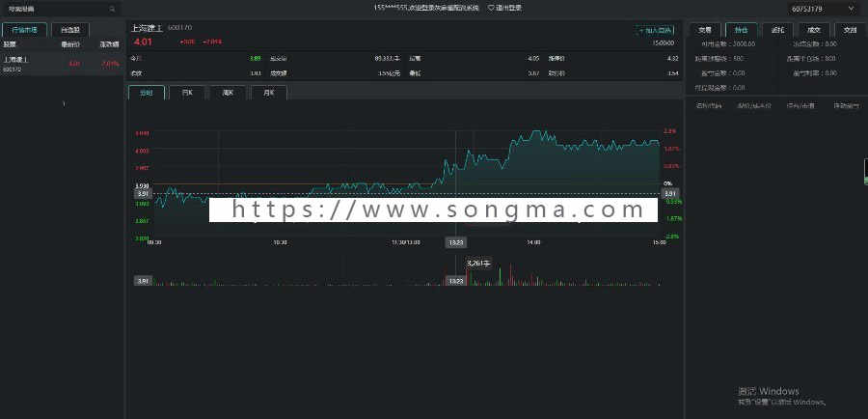Viewport: 868px width, 419px height.
Task: Select the 月K chart tab
Action: [268, 93]
